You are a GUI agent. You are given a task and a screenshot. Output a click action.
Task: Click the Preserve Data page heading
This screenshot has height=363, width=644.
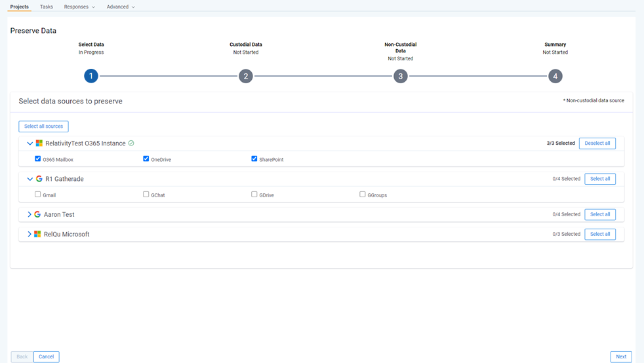point(33,31)
